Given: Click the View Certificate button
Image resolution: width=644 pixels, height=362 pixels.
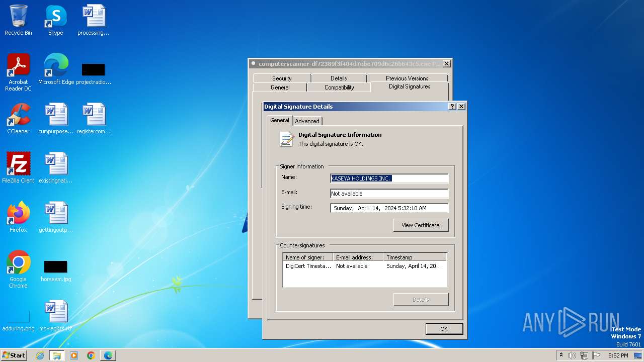Looking at the screenshot, I should point(421,225).
